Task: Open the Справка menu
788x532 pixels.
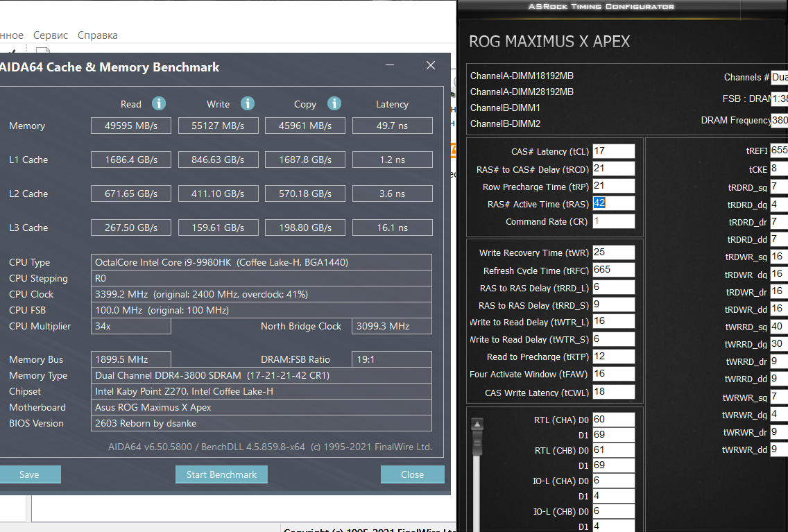Action: click(x=98, y=35)
